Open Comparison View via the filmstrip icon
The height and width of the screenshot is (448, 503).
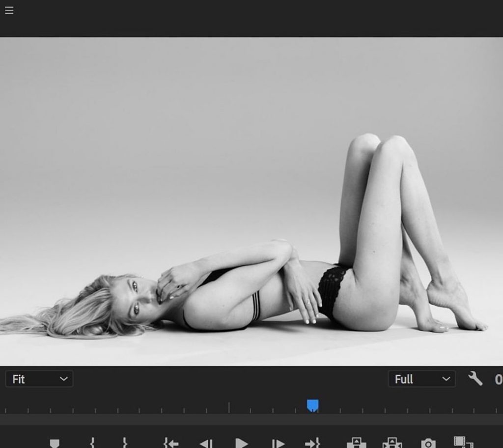tap(464, 442)
